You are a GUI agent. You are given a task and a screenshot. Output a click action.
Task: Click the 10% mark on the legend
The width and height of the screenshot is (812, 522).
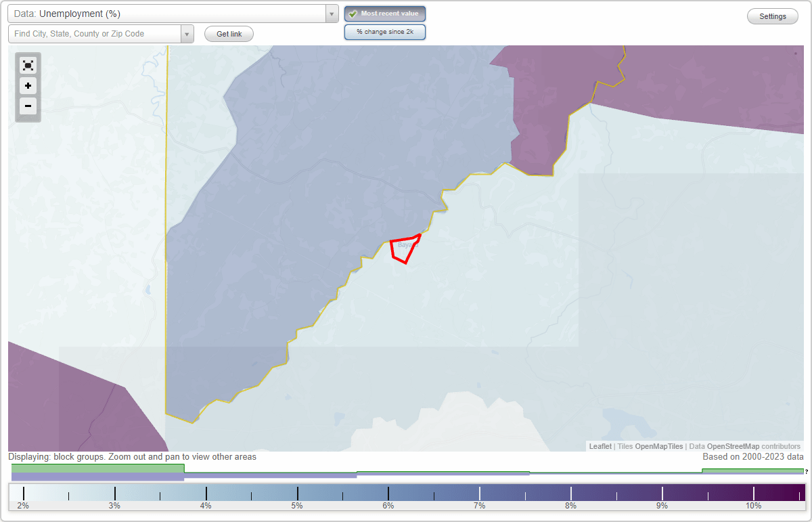click(x=753, y=506)
